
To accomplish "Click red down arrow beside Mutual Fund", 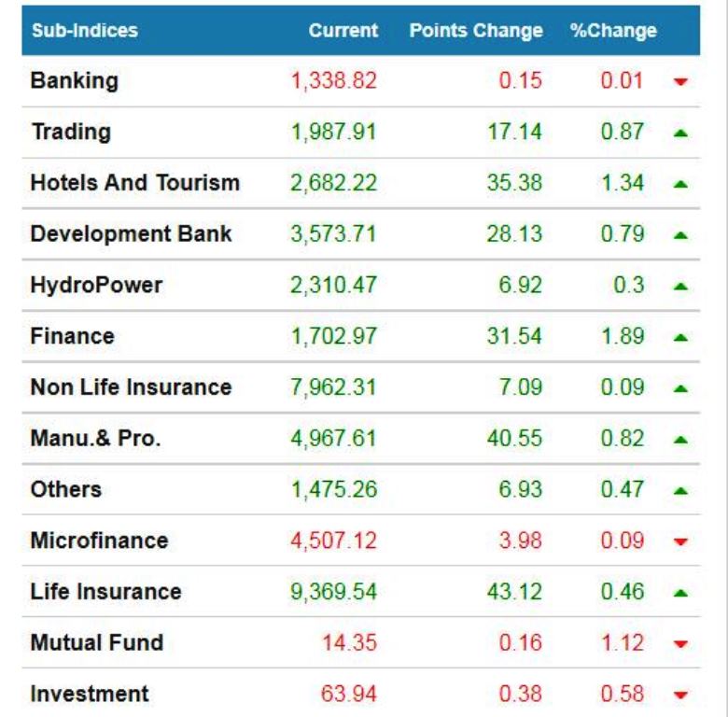I will click(x=679, y=644).
